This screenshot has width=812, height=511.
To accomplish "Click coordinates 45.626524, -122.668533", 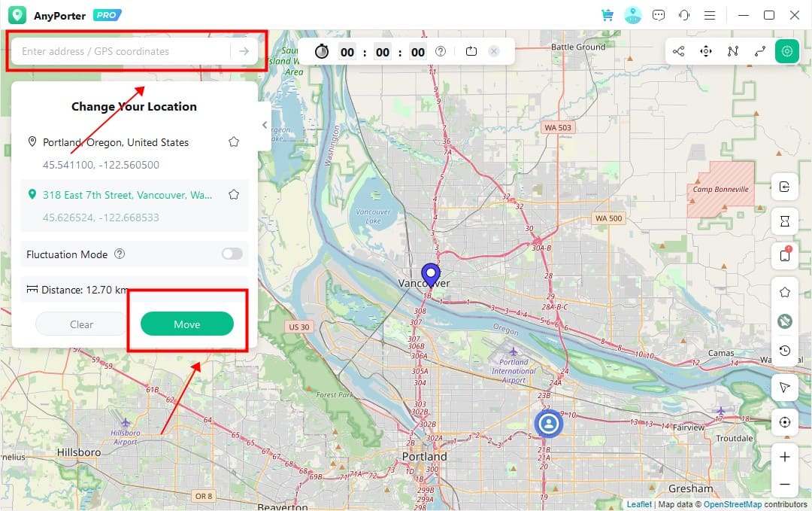I will click(x=101, y=217).
